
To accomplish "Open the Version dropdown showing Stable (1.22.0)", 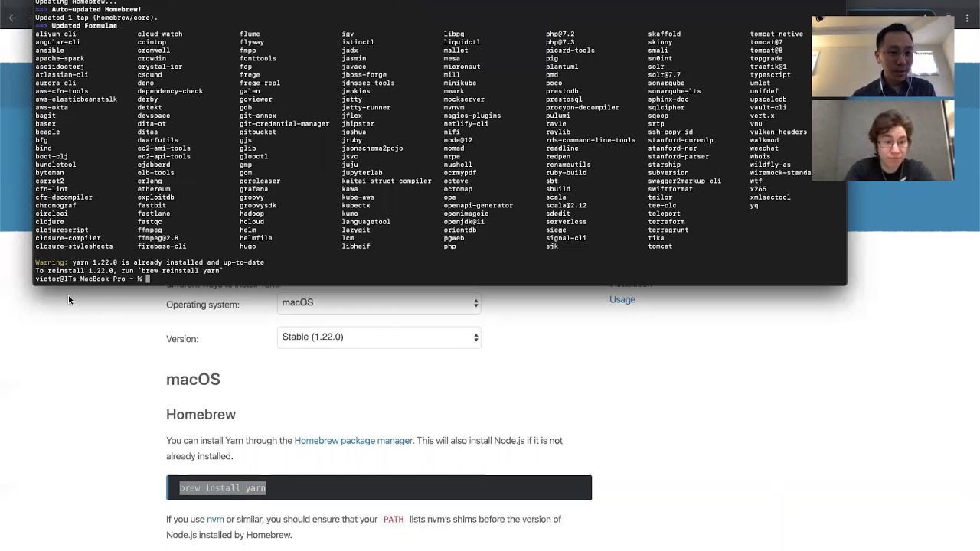I will click(379, 337).
